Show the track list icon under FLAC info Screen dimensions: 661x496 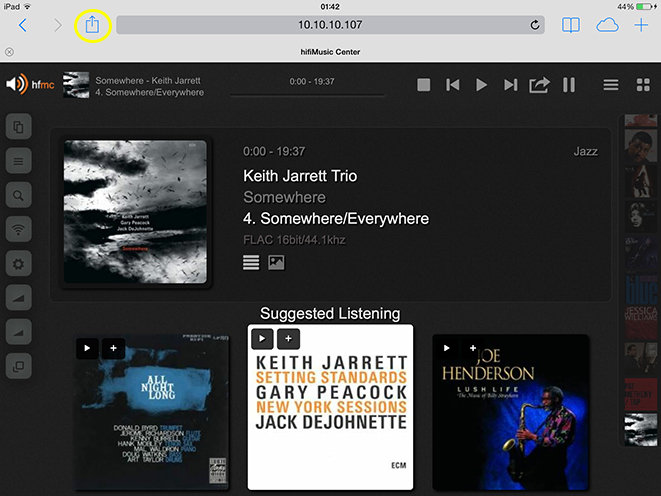click(251, 263)
